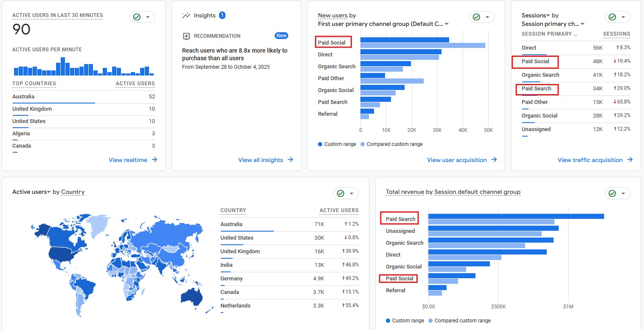Click the arrow icon beside View all insights
Image resolution: width=644 pixels, height=330 pixels.
point(290,160)
